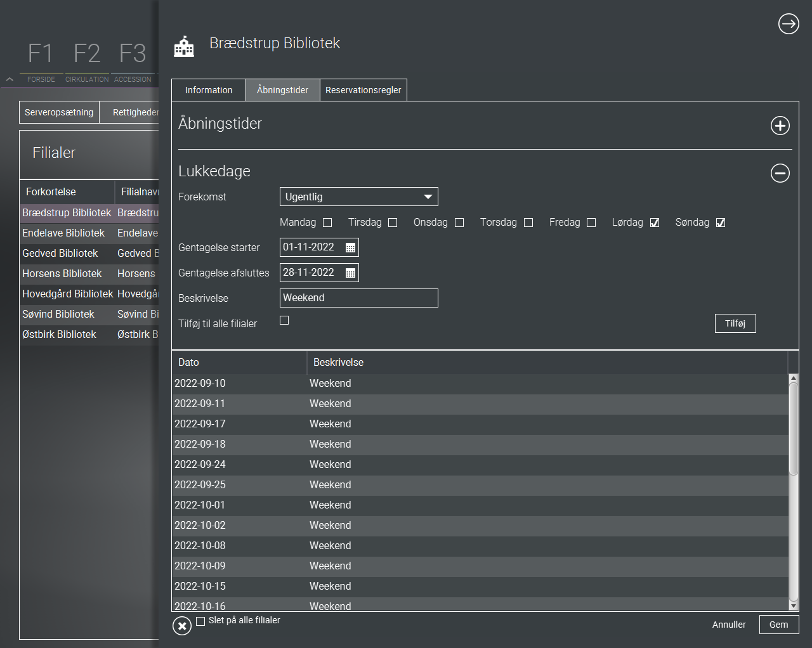Screen dimensions: 812x648
Task: Check the Fredag checkbox
Action: (x=591, y=223)
